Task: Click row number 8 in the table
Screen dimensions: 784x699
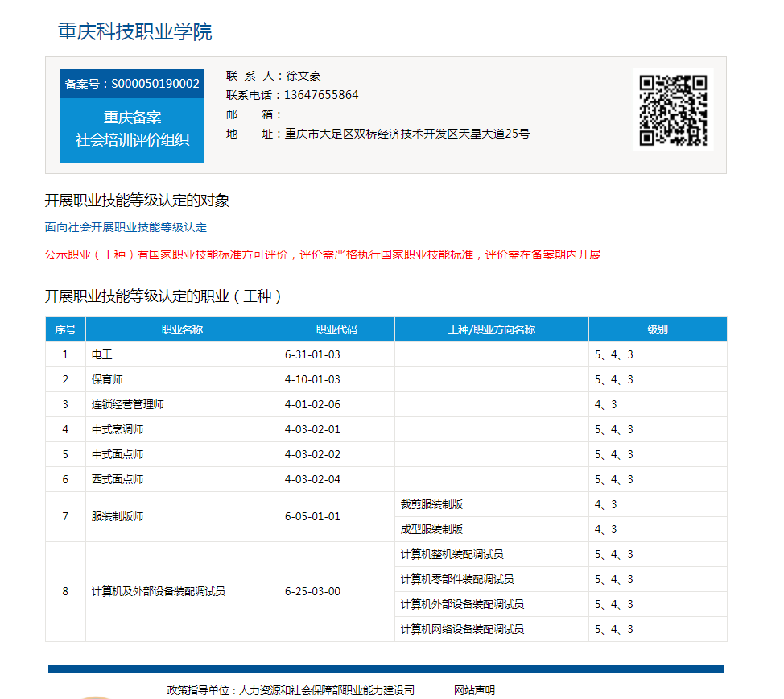Action: [65, 591]
